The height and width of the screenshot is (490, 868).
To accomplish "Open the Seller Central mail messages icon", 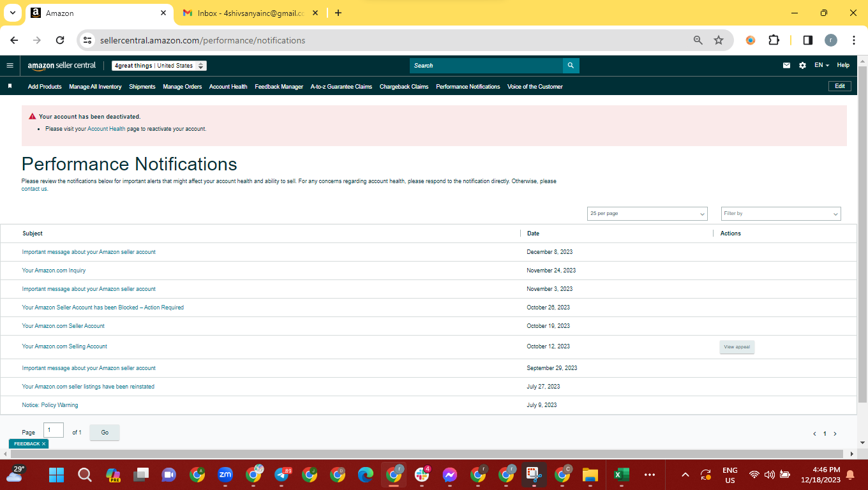I will 786,65.
